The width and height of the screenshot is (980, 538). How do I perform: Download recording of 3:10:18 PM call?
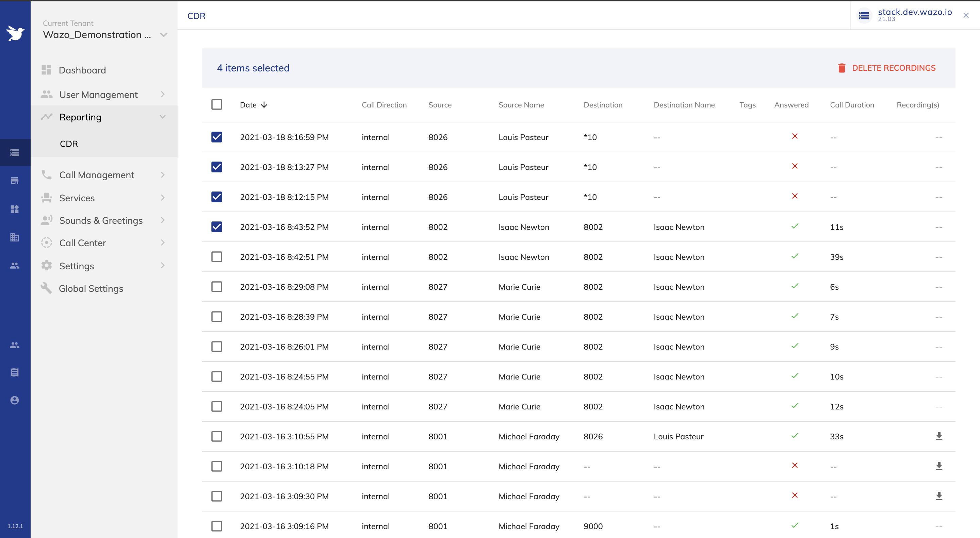(x=939, y=466)
